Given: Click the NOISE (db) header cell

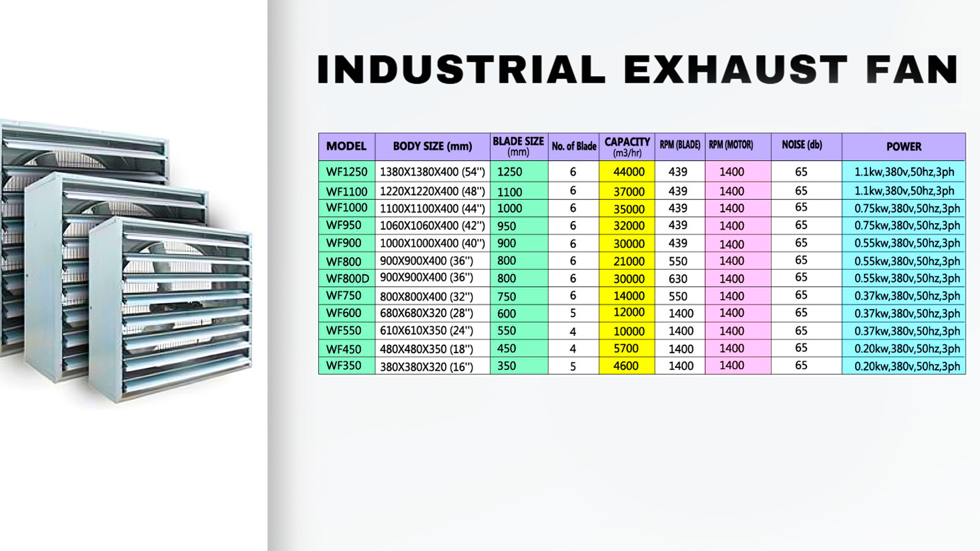Looking at the screenshot, I should 802,145.
